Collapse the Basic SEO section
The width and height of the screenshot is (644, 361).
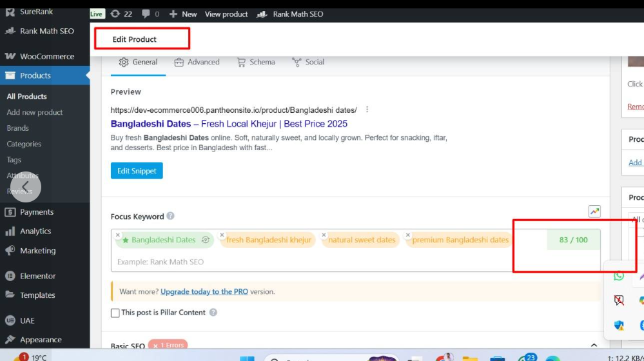tap(594, 346)
